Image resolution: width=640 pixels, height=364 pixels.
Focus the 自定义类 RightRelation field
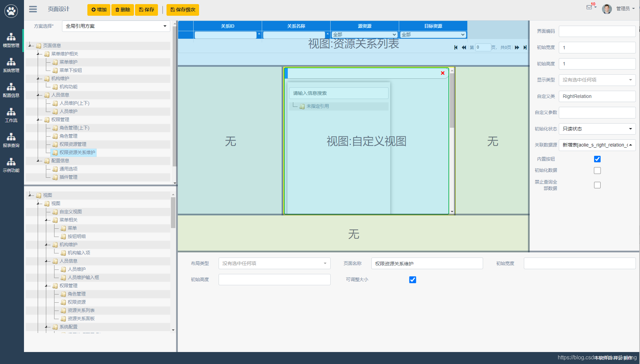[597, 96]
